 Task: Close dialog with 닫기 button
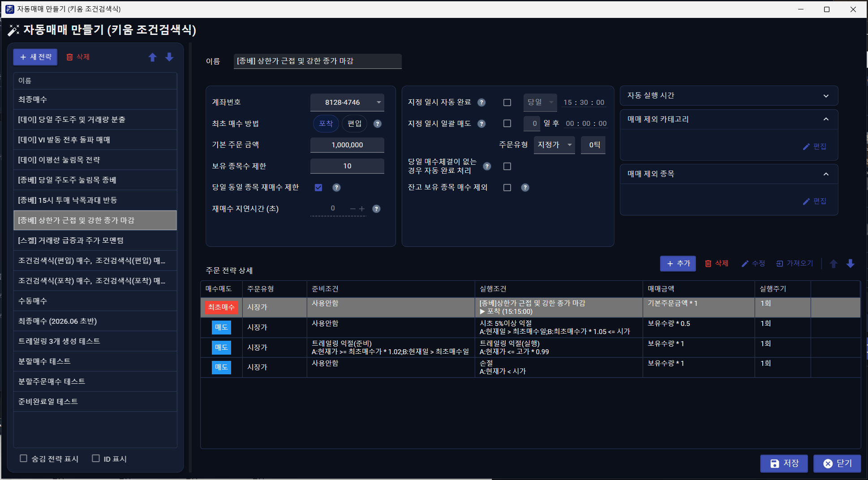point(837,463)
